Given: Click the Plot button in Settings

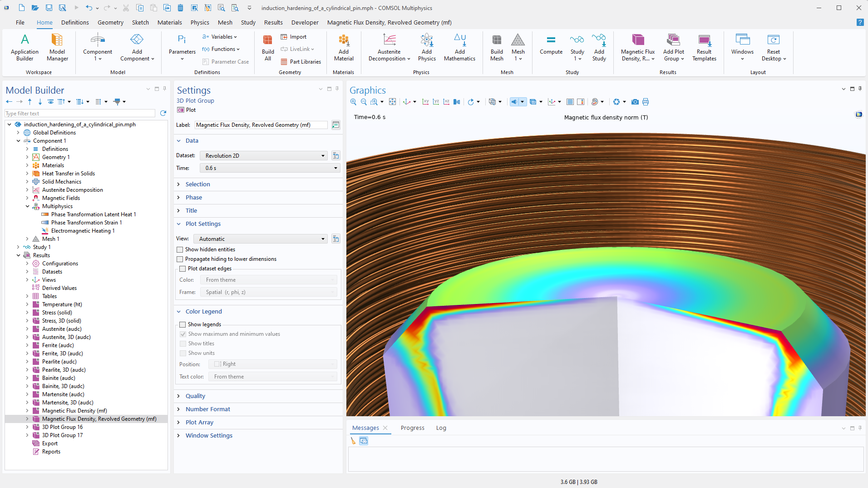Looking at the screenshot, I should [187, 110].
